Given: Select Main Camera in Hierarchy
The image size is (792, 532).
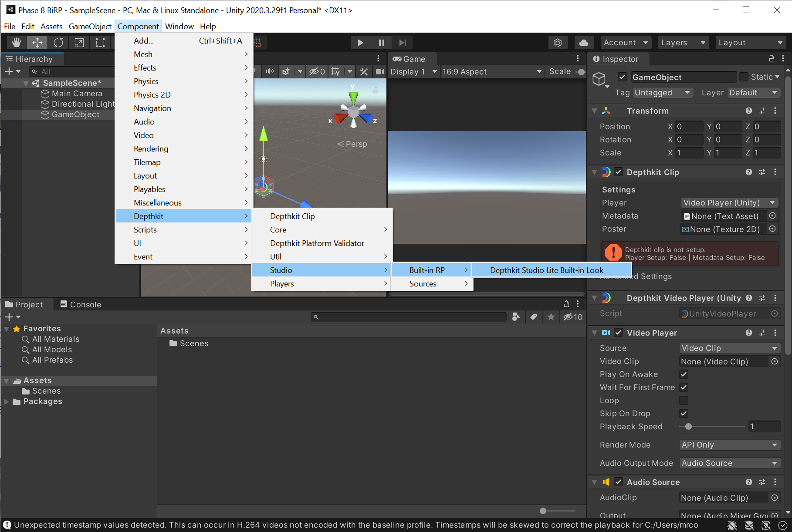Looking at the screenshot, I should 77,94.
